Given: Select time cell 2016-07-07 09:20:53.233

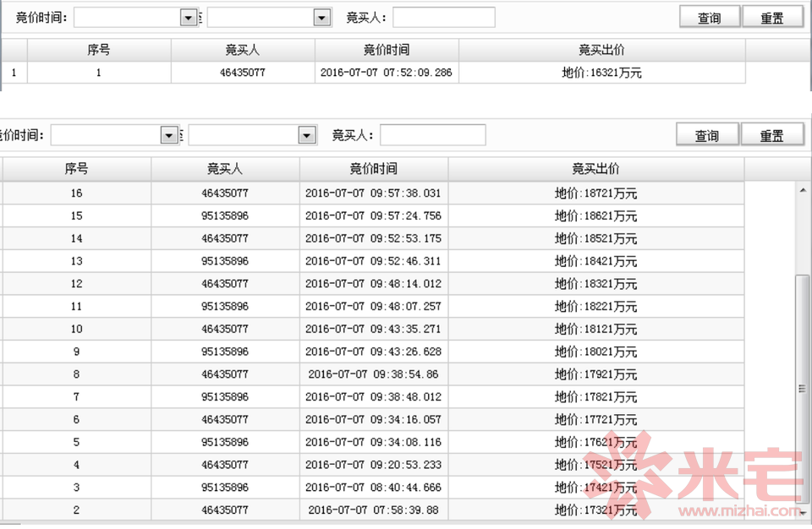Looking at the screenshot, I should coord(373,465).
